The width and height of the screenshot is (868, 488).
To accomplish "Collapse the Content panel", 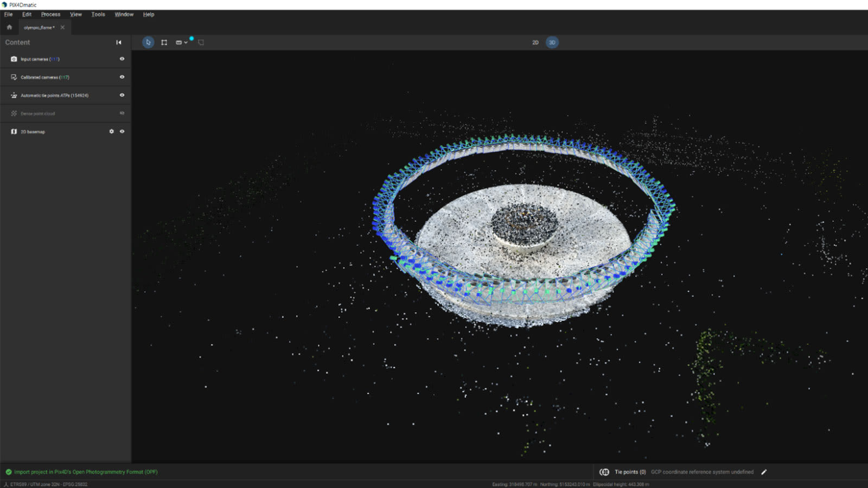I will pyautogui.click(x=118, y=42).
